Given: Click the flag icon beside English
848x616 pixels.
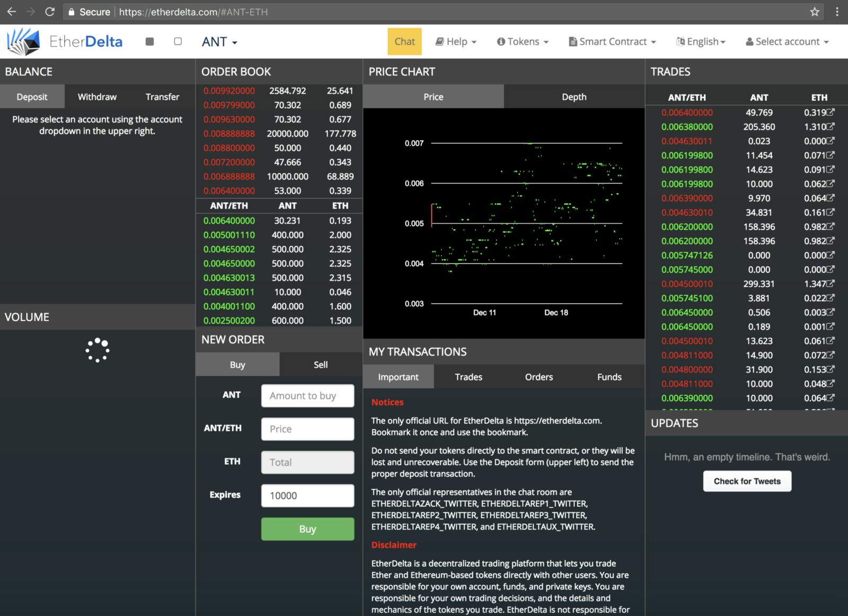Looking at the screenshot, I should [680, 41].
